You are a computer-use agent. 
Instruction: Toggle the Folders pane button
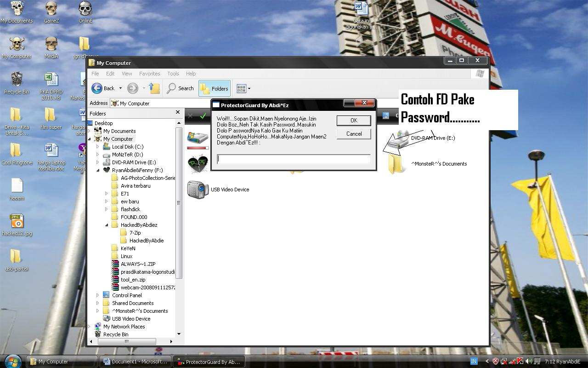[214, 88]
